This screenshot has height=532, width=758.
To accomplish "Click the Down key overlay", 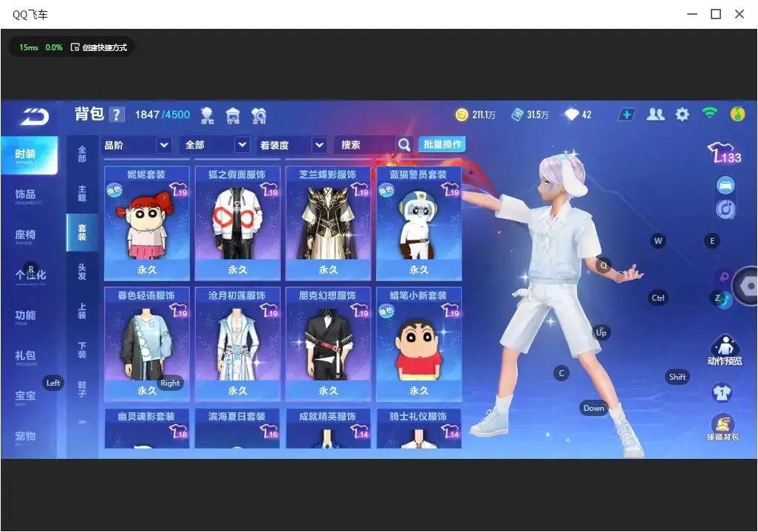I will (594, 408).
